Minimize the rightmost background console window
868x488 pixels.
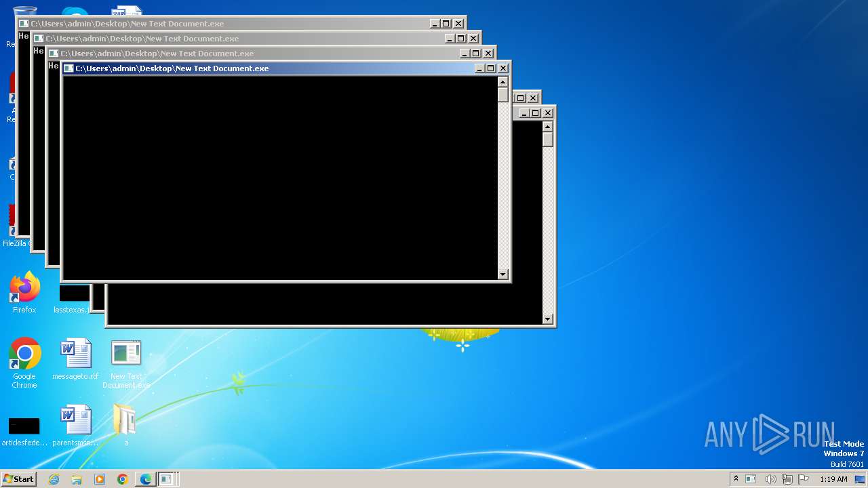pos(524,113)
